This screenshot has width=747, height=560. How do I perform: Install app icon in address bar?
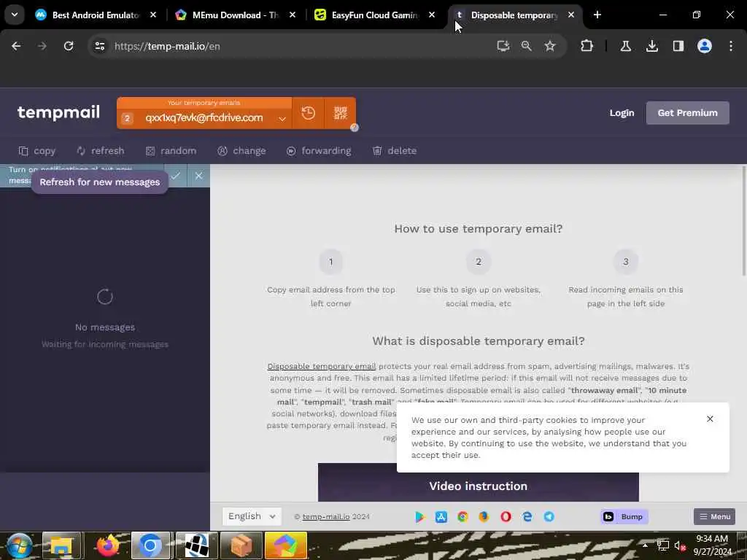click(x=503, y=46)
